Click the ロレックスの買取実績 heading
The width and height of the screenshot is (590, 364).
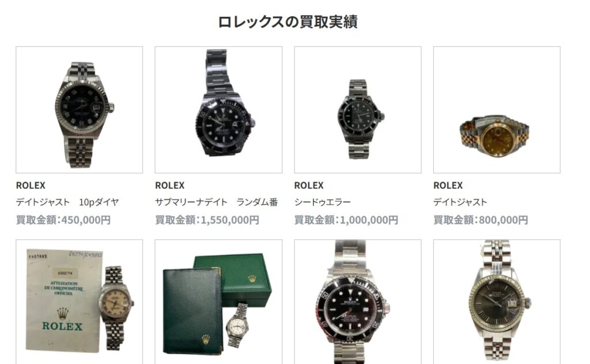[288, 22]
